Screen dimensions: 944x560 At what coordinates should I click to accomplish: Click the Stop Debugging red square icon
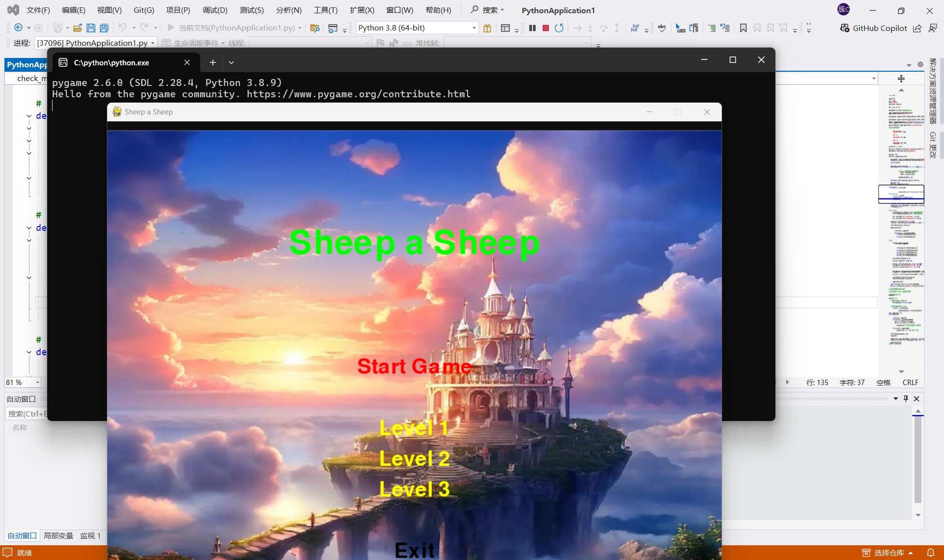coord(545,28)
